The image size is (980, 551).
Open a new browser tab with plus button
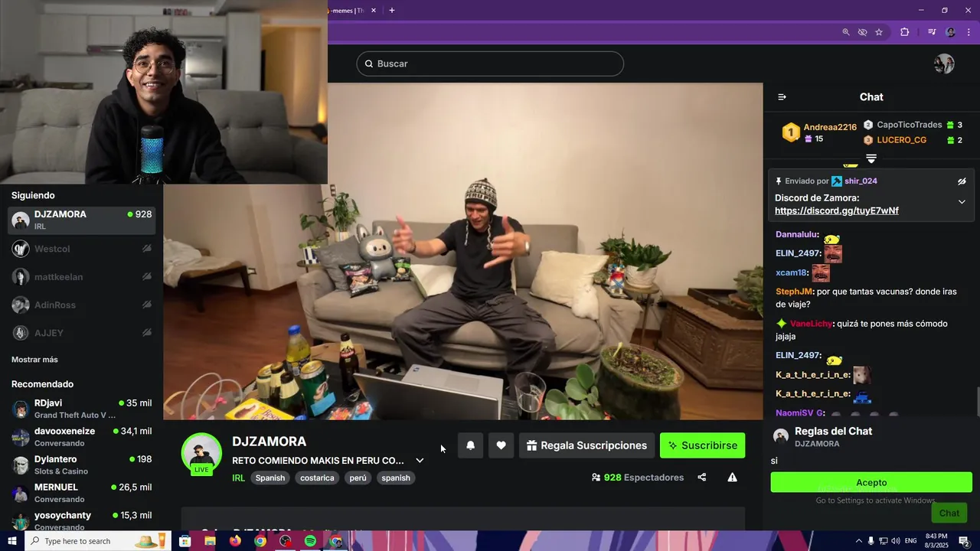[392, 11]
